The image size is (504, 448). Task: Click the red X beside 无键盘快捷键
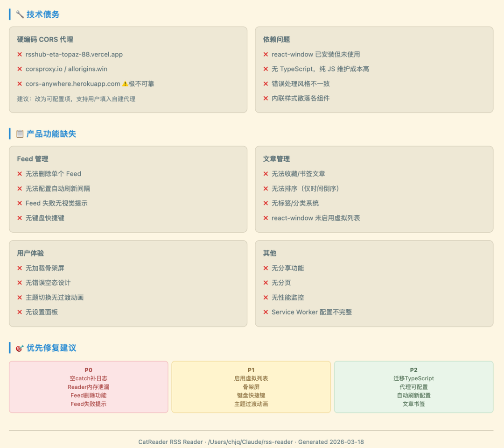20,218
